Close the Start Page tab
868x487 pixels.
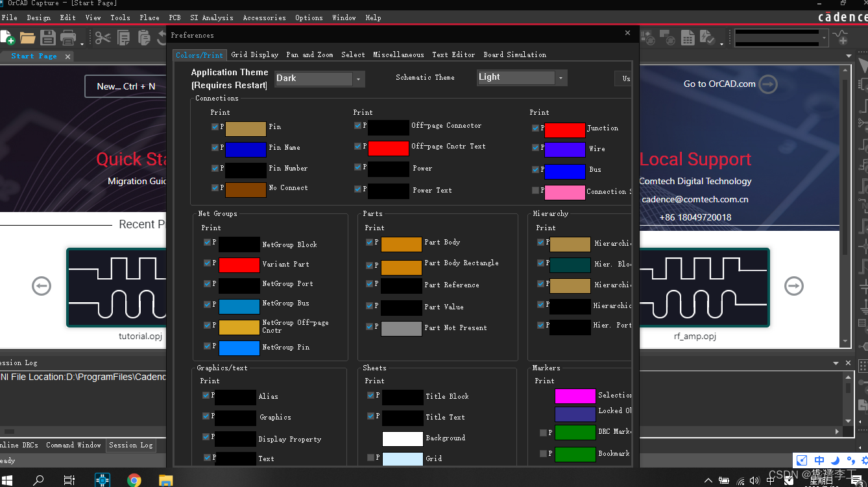pyautogui.click(x=67, y=56)
